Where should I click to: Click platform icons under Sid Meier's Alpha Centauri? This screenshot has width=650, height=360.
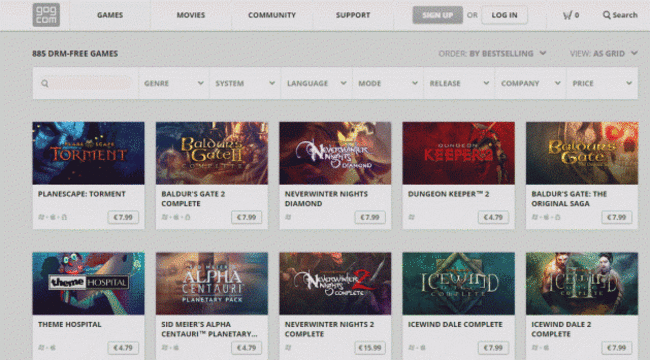pyautogui.click(x=170, y=348)
